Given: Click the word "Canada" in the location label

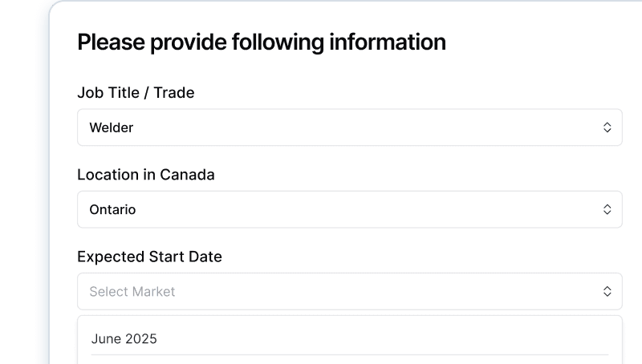Looking at the screenshot, I should pos(187,174).
